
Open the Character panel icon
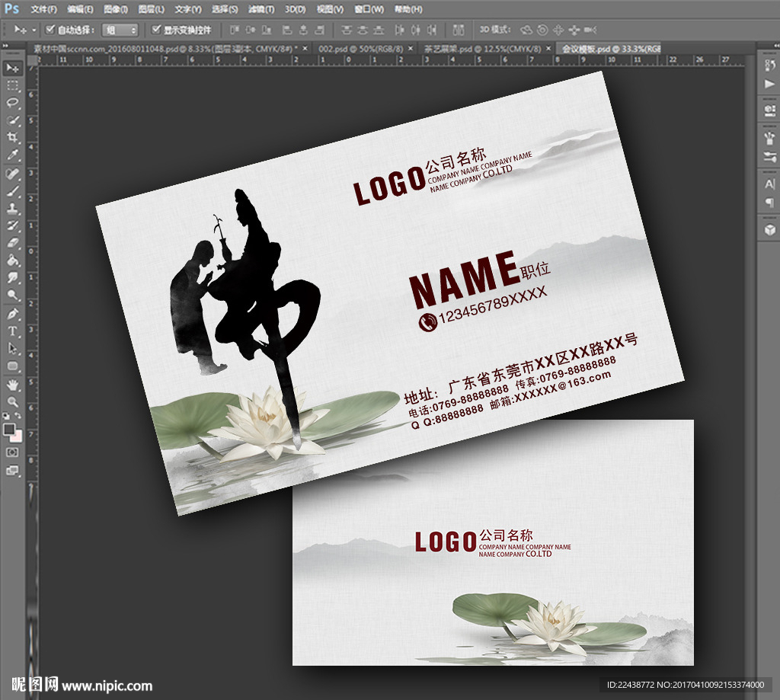[769, 184]
